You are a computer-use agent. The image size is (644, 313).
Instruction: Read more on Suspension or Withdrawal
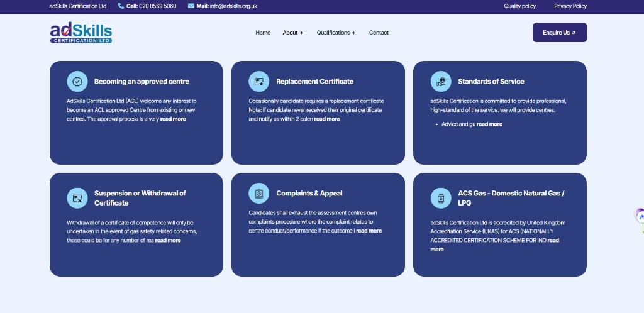coord(168,240)
